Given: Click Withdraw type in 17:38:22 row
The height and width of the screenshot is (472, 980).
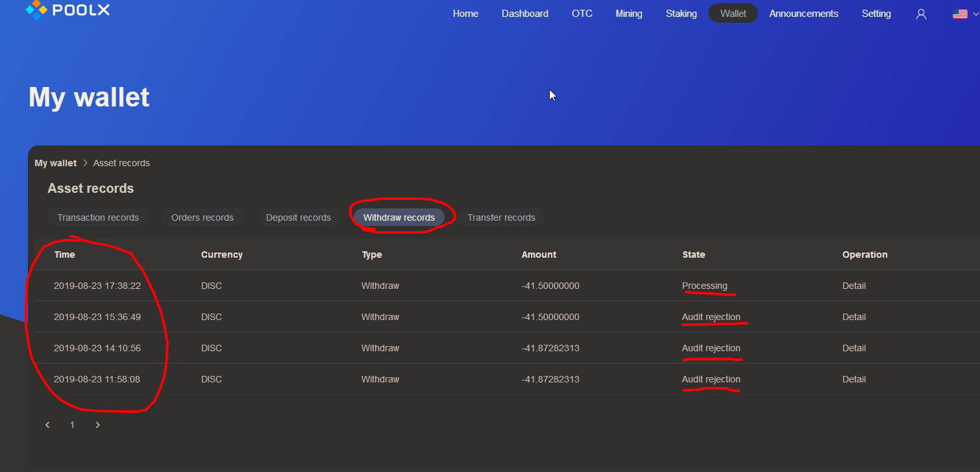Looking at the screenshot, I should [380, 286].
